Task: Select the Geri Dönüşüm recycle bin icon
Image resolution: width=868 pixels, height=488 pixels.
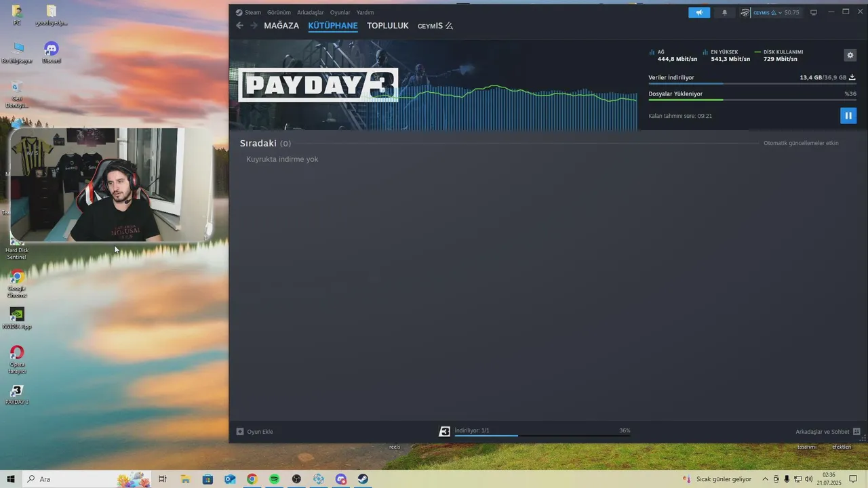Action: (17, 95)
